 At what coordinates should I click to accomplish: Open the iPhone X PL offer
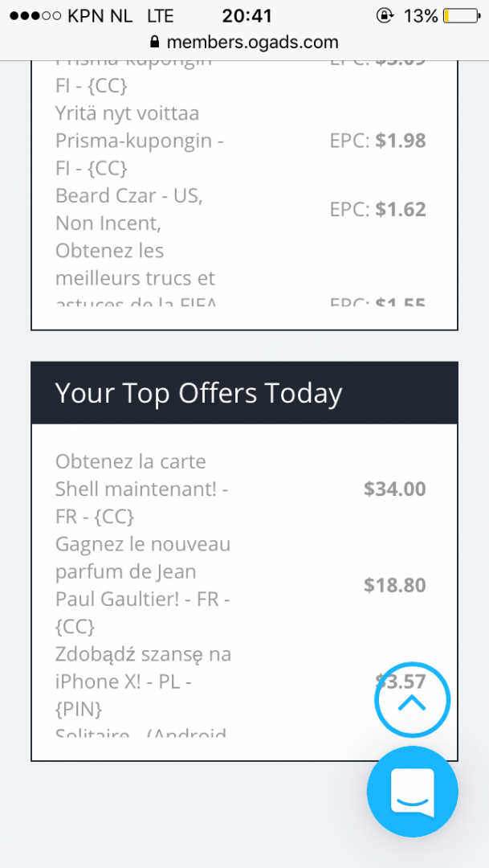tap(142, 682)
